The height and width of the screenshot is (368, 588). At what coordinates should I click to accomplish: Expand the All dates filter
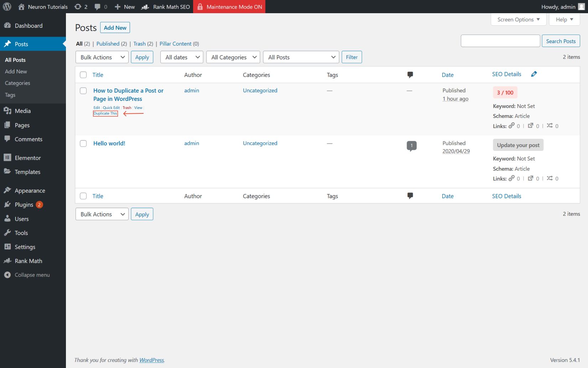181,57
